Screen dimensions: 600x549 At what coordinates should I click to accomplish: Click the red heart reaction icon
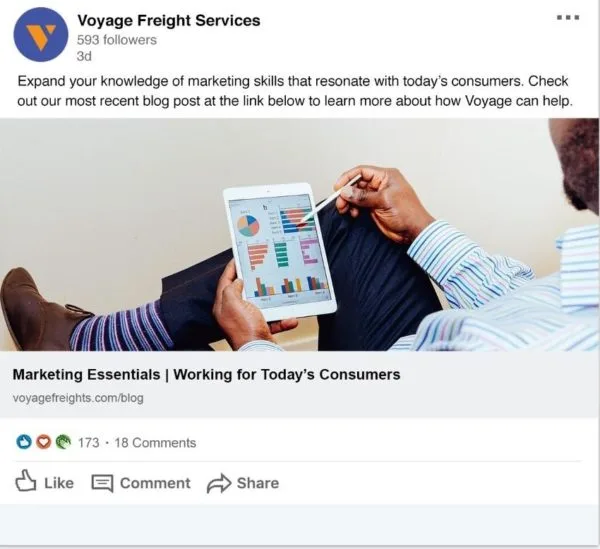(41, 442)
